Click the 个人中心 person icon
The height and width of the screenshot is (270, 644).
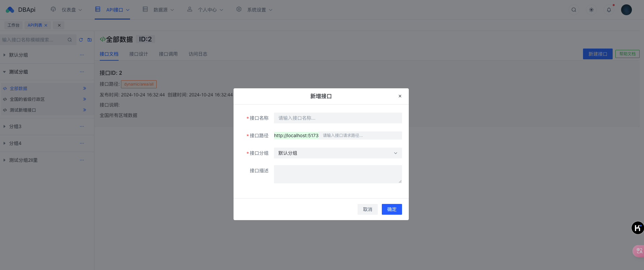[190, 9]
